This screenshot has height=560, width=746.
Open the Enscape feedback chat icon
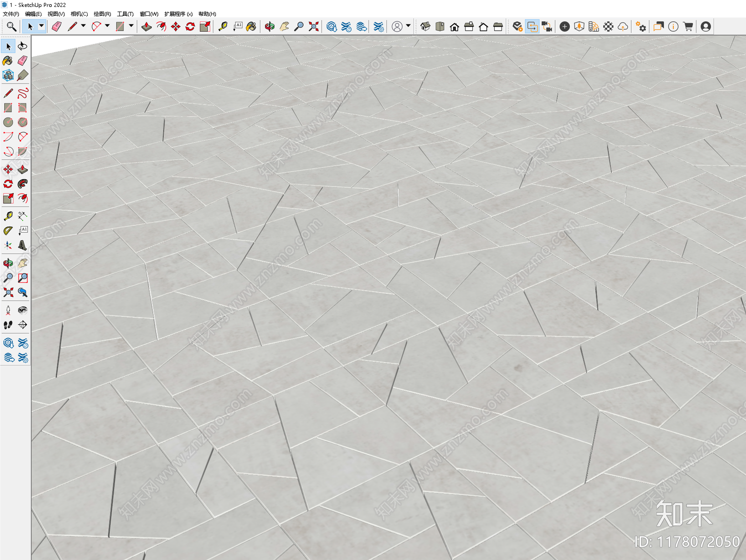pos(658,27)
